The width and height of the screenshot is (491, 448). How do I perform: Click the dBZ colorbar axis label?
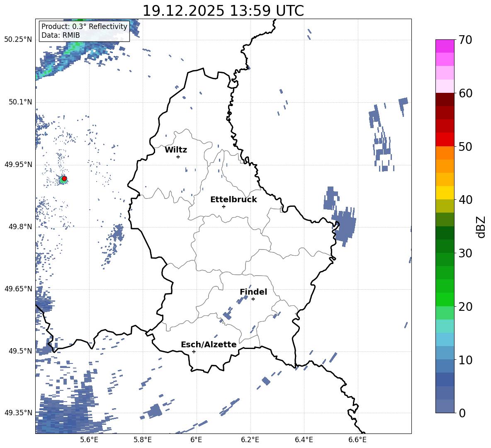pos(481,227)
